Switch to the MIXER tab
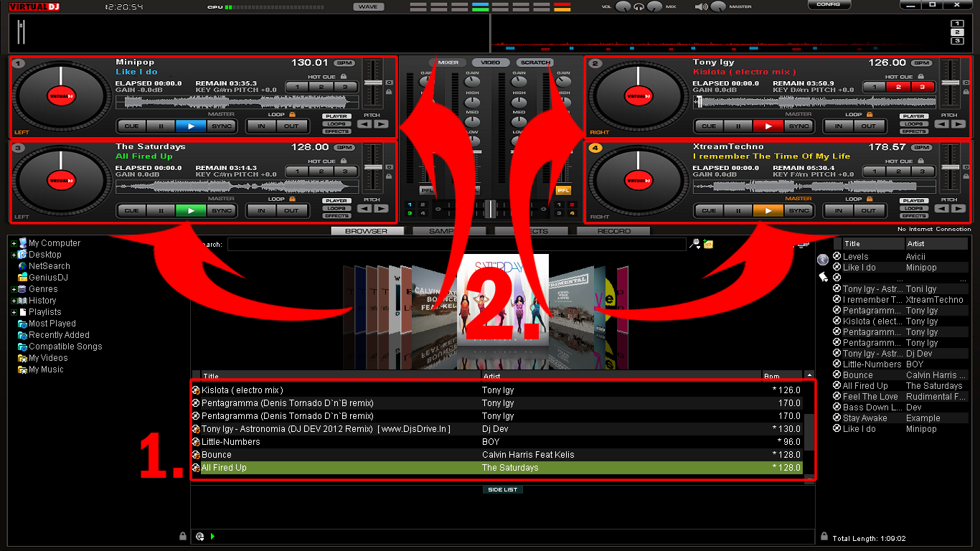This screenshot has width=980, height=551. click(x=448, y=62)
